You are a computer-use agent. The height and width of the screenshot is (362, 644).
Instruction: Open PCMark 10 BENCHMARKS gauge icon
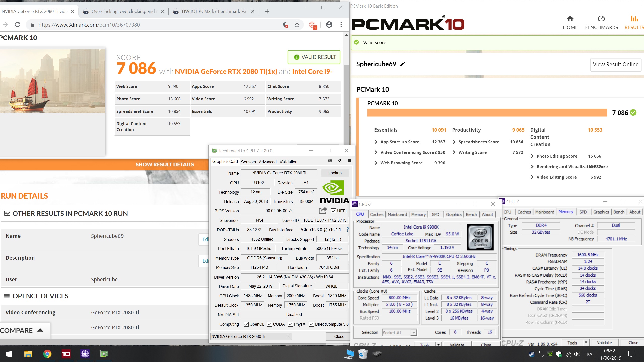(x=601, y=19)
